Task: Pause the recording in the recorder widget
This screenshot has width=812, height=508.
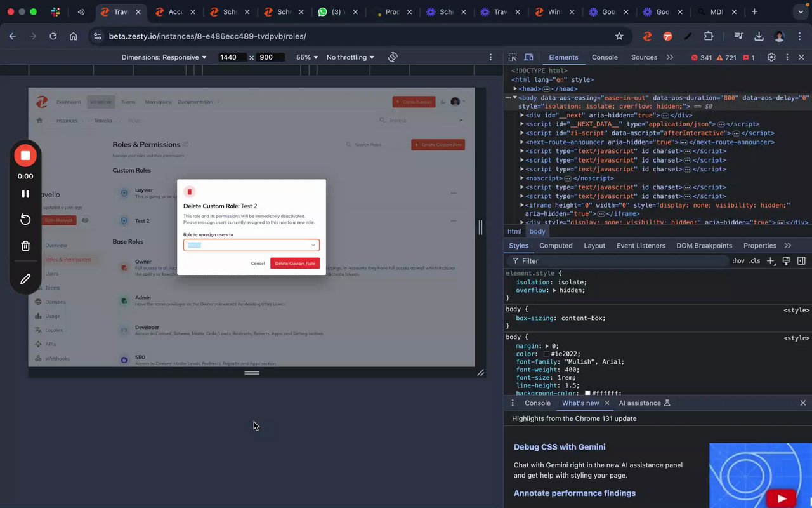Action: (25, 194)
